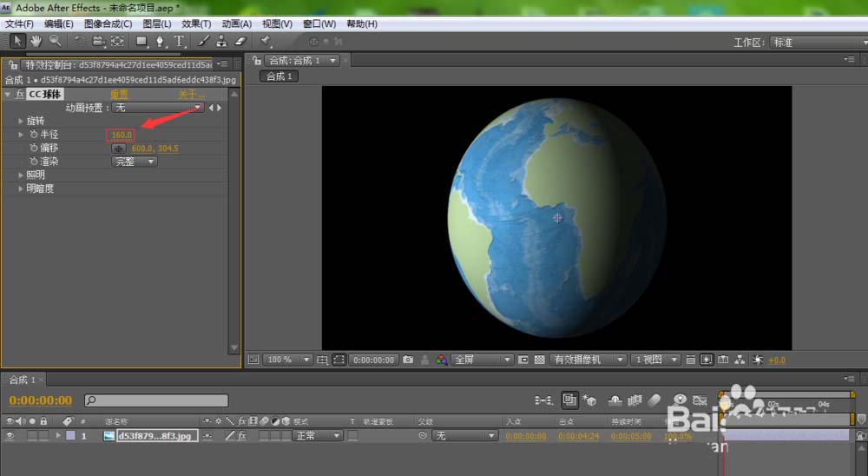Screen dimensions: 868x476
Task: Toggle the CC 球体 fx effect switch
Action: point(20,94)
